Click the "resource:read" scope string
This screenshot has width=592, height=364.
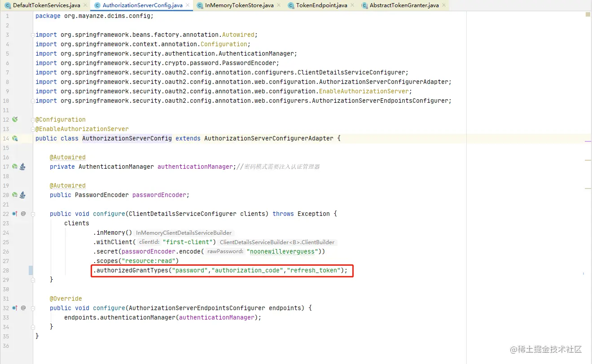pyautogui.click(x=149, y=261)
